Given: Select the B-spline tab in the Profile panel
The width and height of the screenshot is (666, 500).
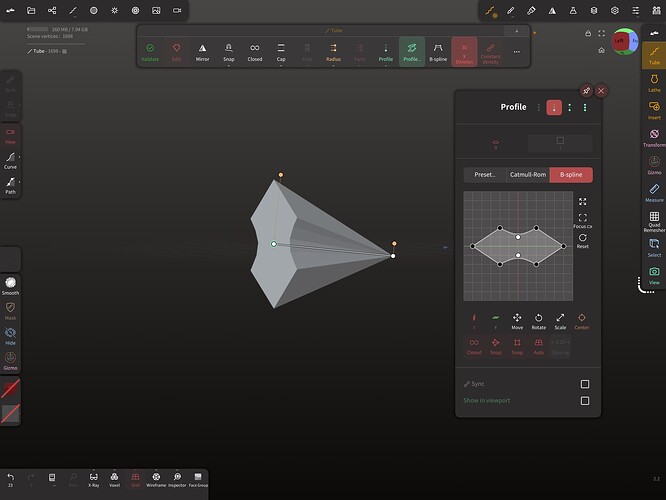Looking at the screenshot, I should [571, 175].
